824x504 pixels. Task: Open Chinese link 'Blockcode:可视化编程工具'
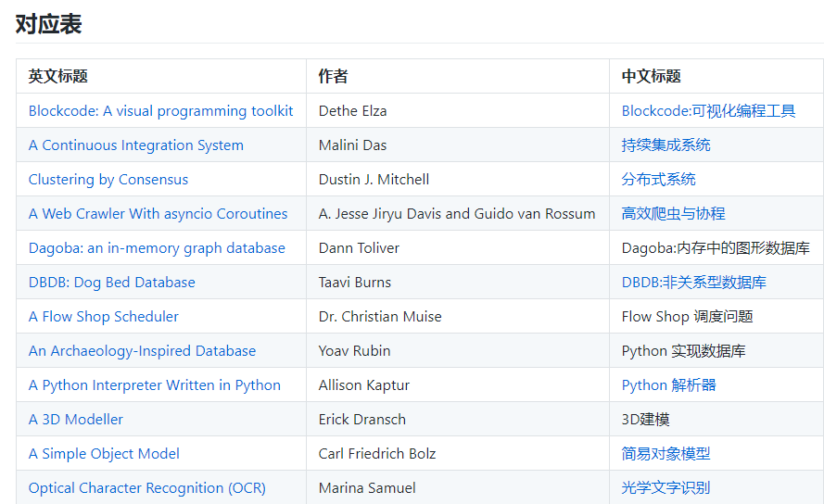pos(708,111)
